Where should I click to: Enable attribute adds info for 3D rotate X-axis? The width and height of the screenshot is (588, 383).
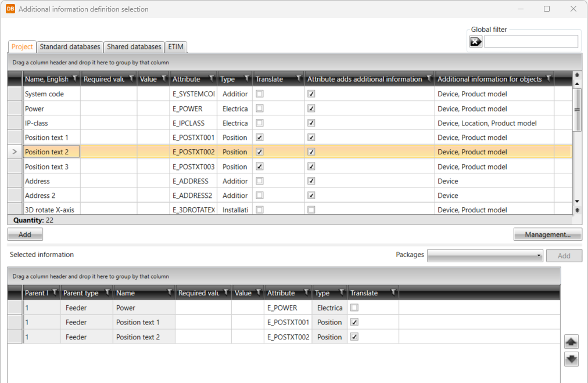tap(311, 210)
